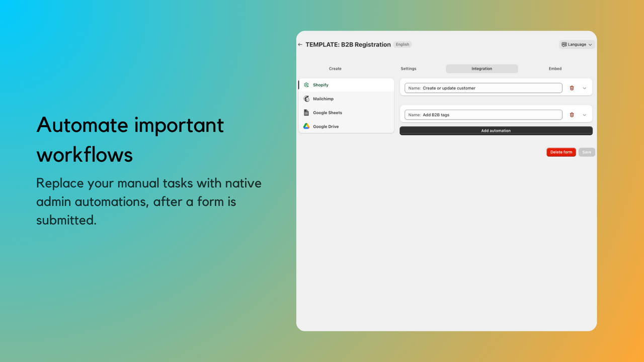Click the Google Sheets document icon
This screenshot has width=644, height=362.
click(x=306, y=113)
